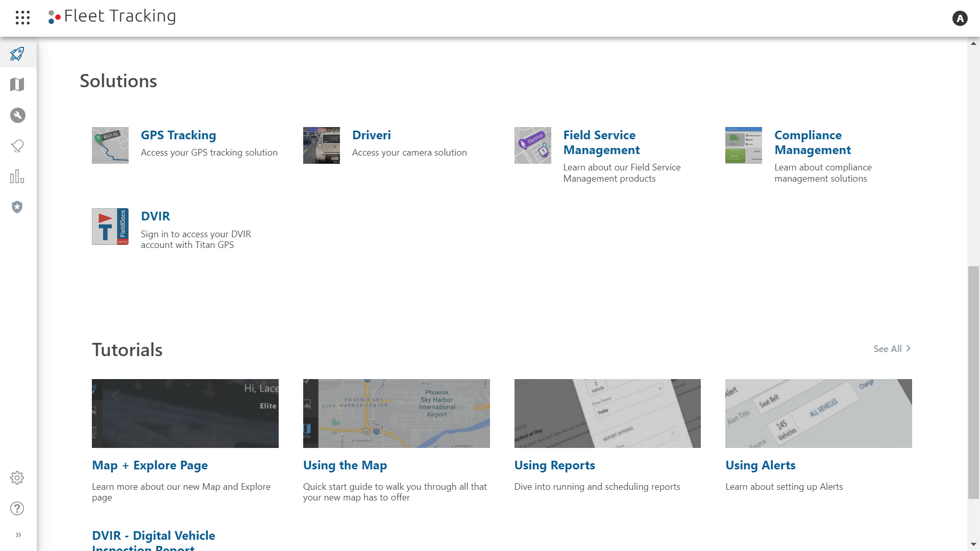Click the Using Alerts title link

coord(761,465)
